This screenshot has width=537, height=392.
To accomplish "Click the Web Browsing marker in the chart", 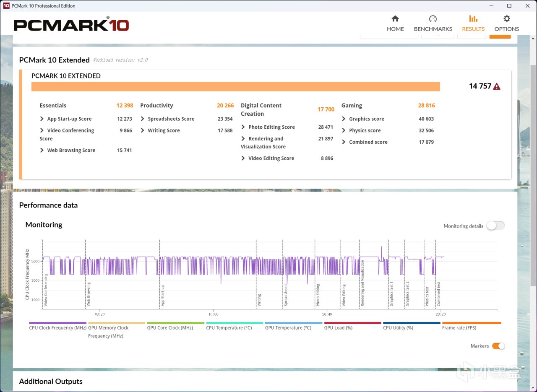I will click(89, 294).
